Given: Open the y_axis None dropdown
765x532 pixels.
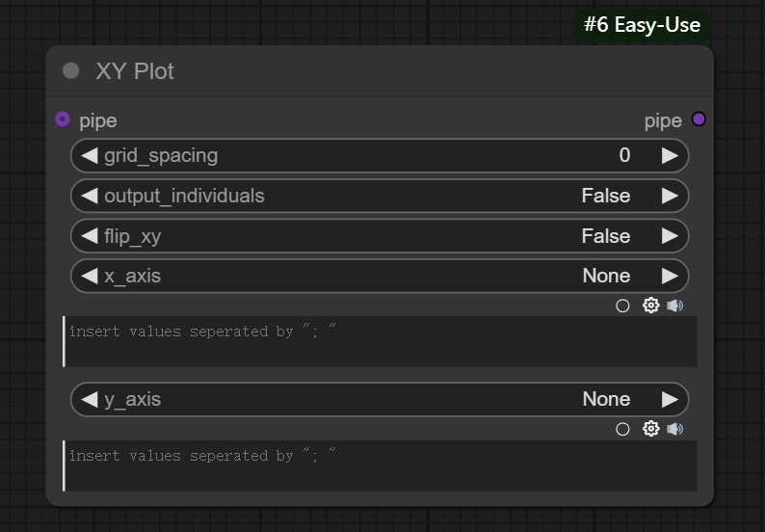Looking at the screenshot, I should point(605,399).
